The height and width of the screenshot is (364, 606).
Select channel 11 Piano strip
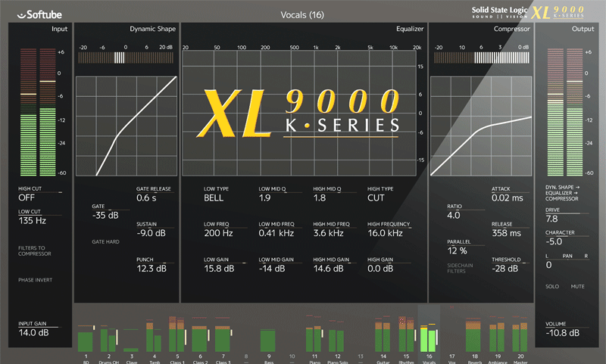[x=314, y=339]
